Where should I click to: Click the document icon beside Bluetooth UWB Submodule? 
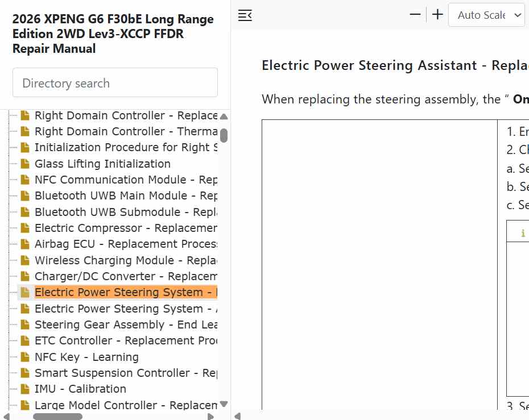click(x=25, y=211)
